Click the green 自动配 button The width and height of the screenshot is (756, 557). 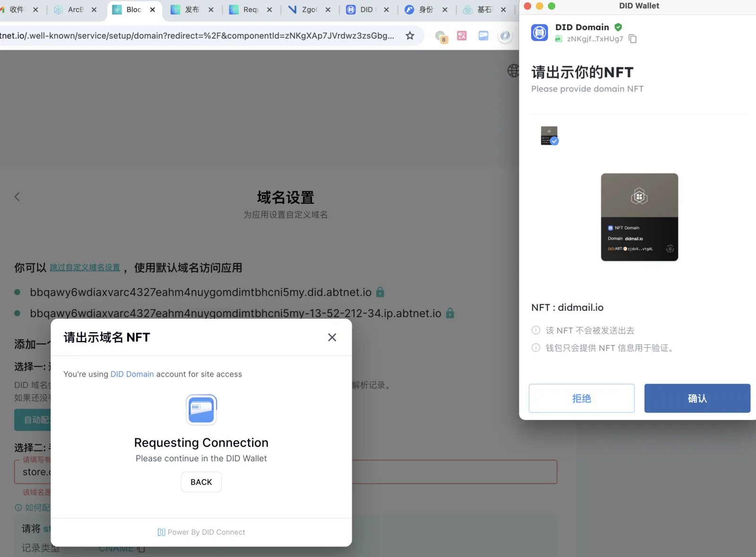click(33, 420)
